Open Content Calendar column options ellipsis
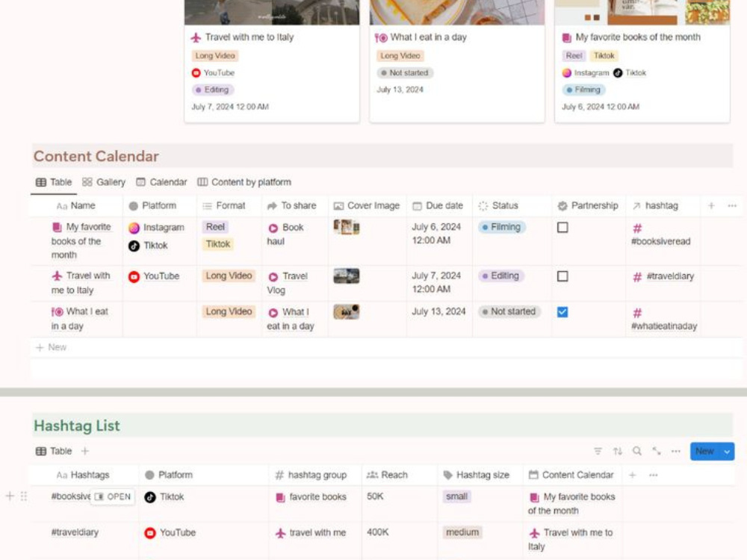This screenshot has width=747, height=560. [x=732, y=206]
